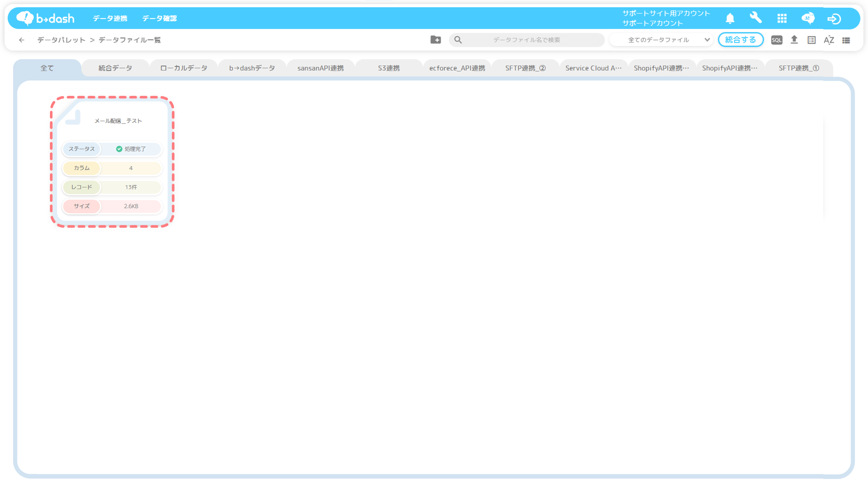The width and height of the screenshot is (868, 488).
Task: Switch to the 統合データ tab
Action: coord(115,68)
